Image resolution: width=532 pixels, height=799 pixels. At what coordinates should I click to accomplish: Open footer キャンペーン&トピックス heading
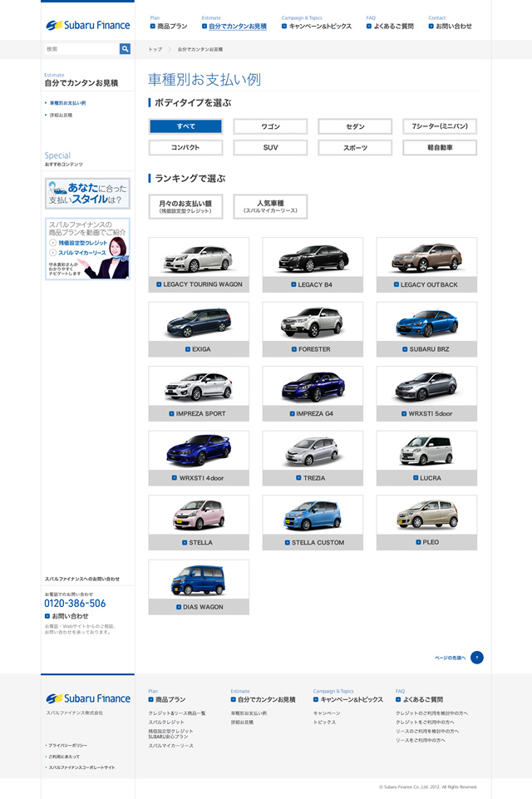click(348, 699)
